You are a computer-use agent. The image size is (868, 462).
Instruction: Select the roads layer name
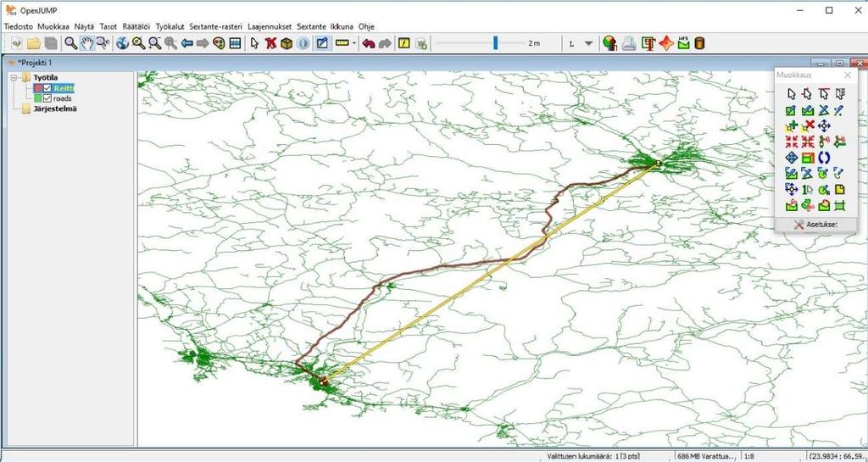point(63,98)
